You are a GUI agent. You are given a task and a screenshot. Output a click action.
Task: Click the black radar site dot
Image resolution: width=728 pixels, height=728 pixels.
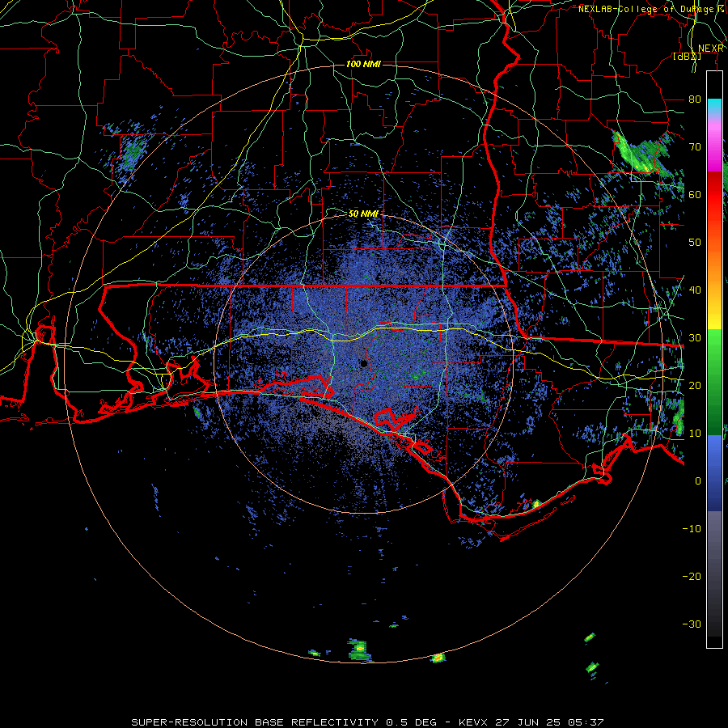[x=364, y=363]
